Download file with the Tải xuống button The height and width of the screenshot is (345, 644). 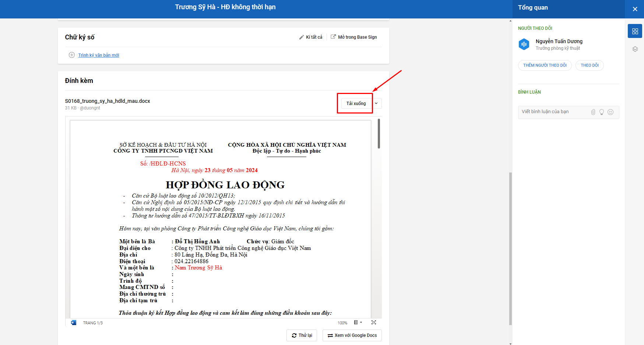(x=356, y=104)
